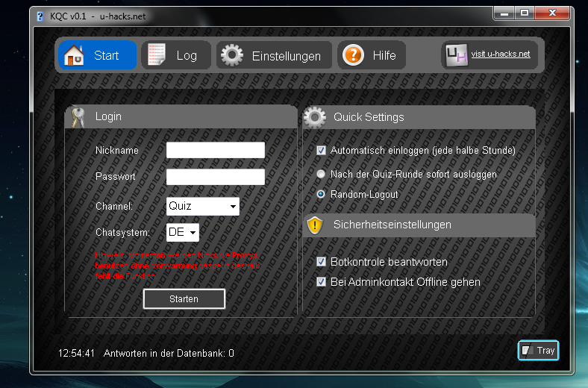The height and width of the screenshot is (388, 588).
Task: Click the house icon on Start tab
Action: pos(75,56)
